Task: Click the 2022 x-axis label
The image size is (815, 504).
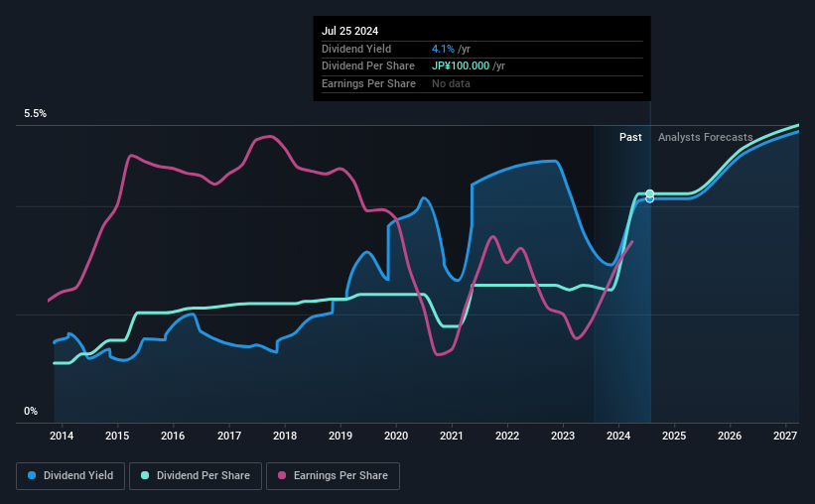Action: [507, 436]
